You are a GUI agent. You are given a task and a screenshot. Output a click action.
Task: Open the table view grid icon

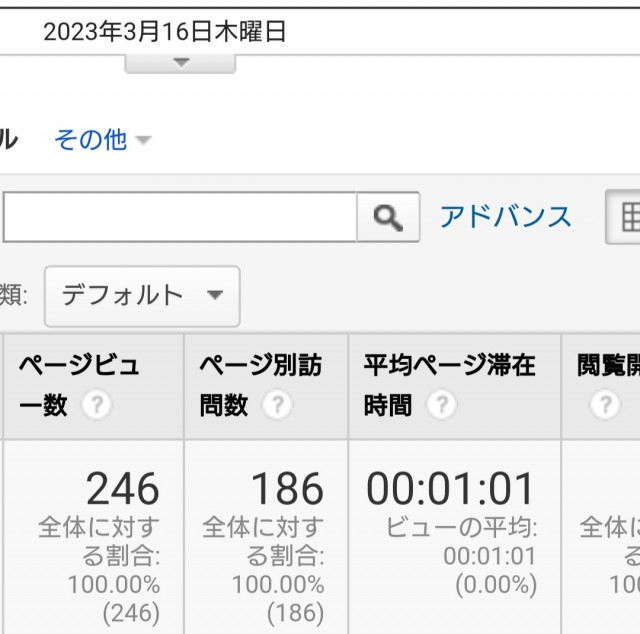coord(628,217)
